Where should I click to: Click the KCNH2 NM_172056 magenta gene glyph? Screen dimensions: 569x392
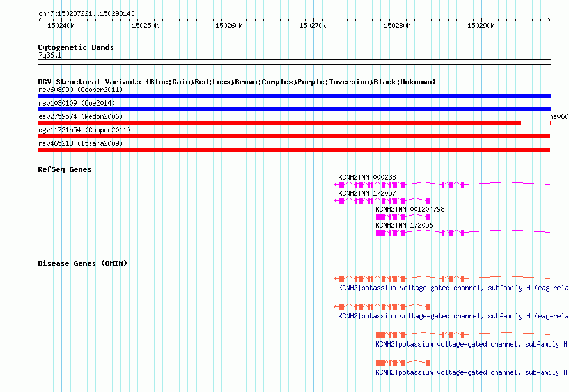pyautogui.click(x=463, y=233)
